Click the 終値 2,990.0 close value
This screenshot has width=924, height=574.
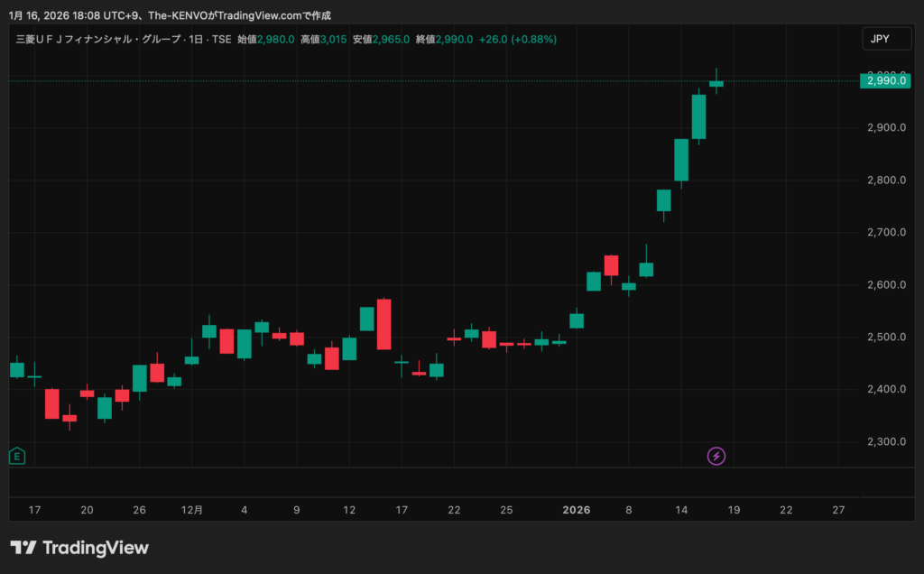pos(456,40)
